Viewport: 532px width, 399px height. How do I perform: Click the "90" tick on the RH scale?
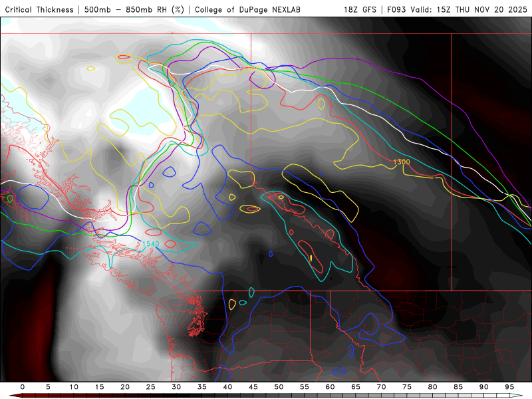coord(484,387)
